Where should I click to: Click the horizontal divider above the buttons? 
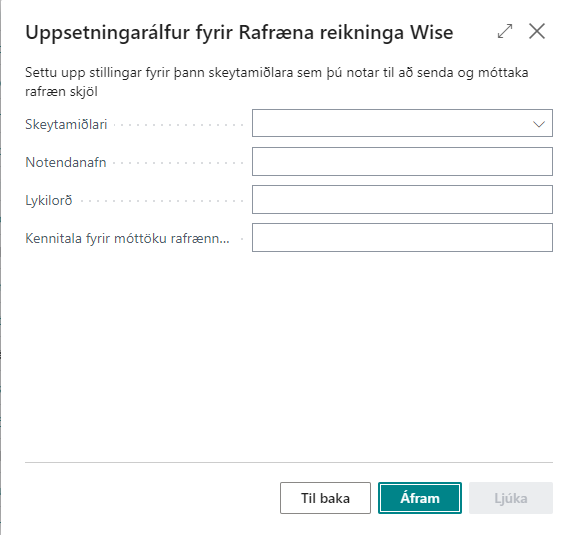click(289, 462)
